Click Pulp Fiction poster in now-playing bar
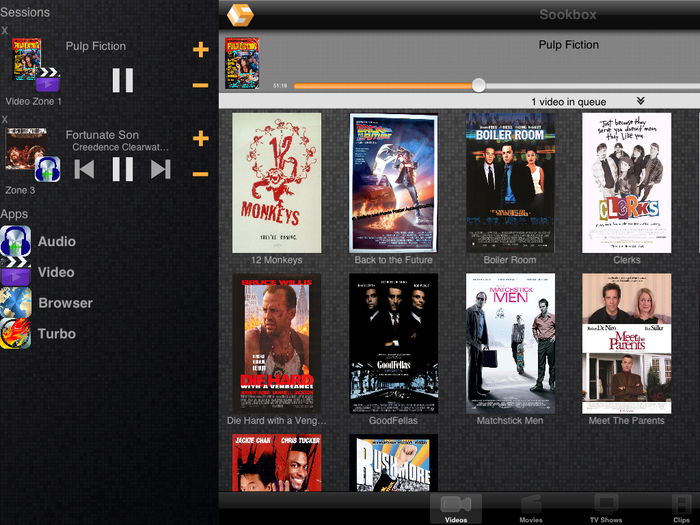 [242, 63]
